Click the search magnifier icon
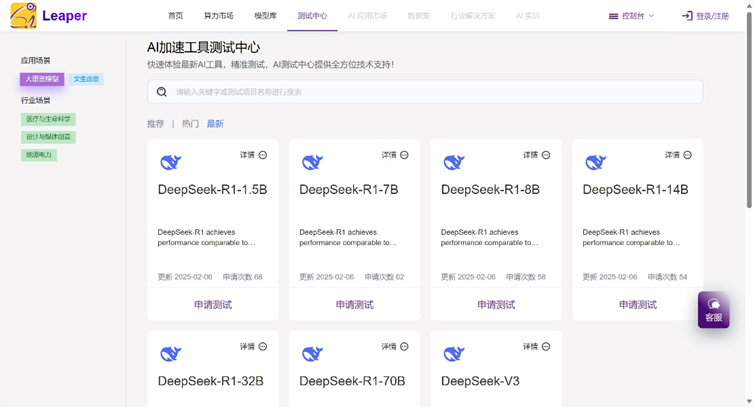Image resolution: width=753 pixels, height=407 pixels. [162, 92]
